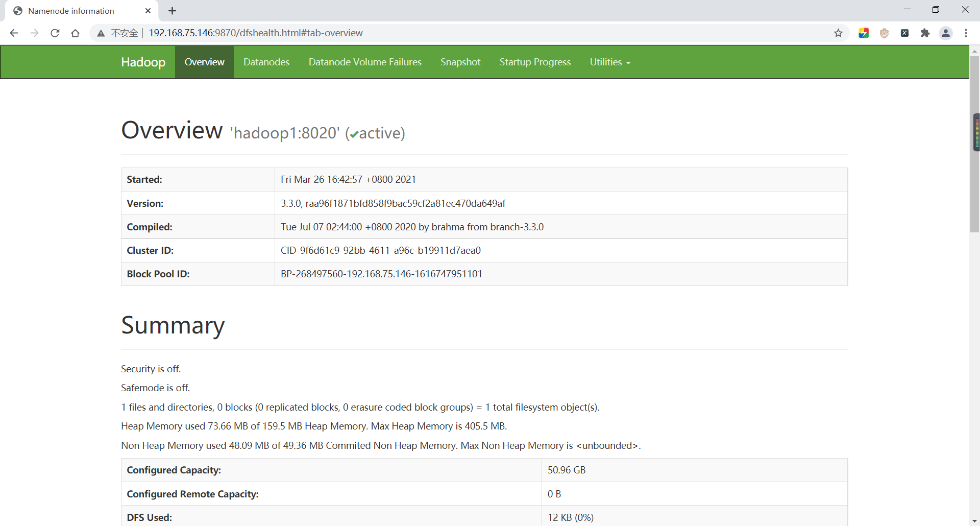Open Datanode Volume Failures tab
The width and height of the screenshot is (980, 526).
point(365,62)
